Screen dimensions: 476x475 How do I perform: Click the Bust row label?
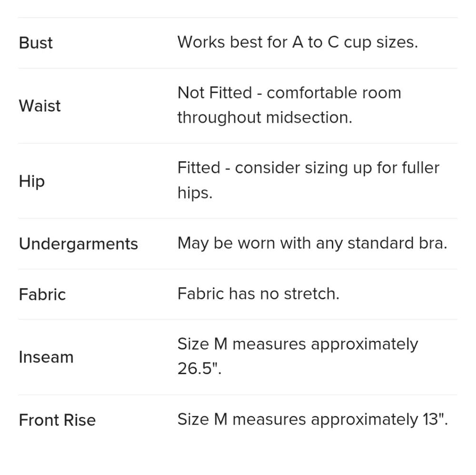tap(36, 43)
